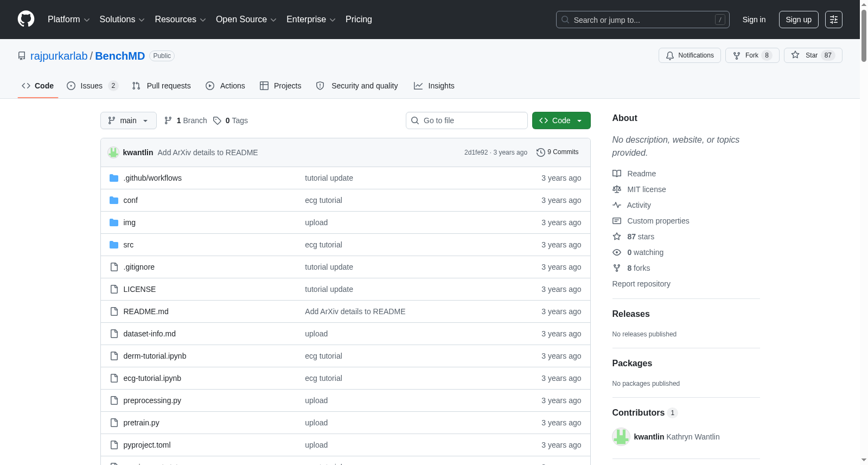This screenshot has height=465, width=868.
Task: Click the watching eye icon
Action: coord(617,252)
